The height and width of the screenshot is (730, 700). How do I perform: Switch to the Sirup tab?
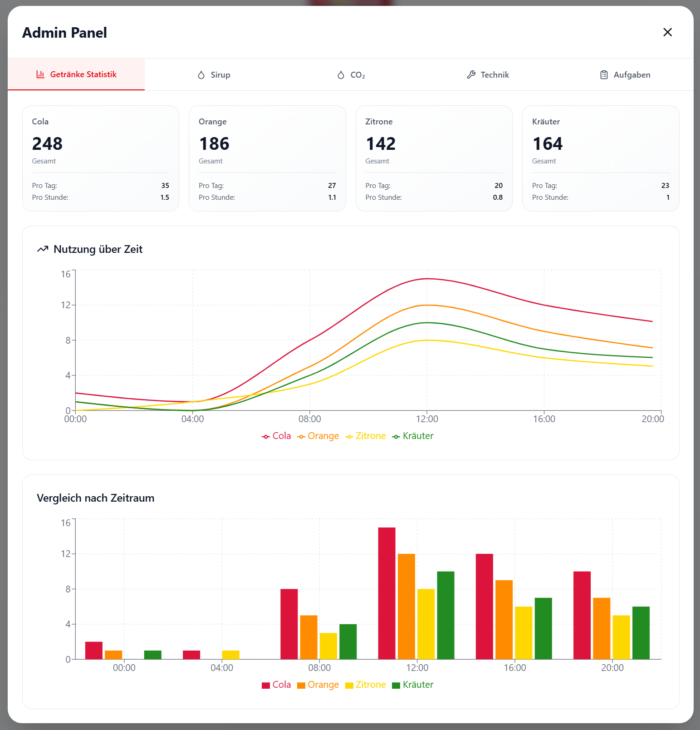214,74
